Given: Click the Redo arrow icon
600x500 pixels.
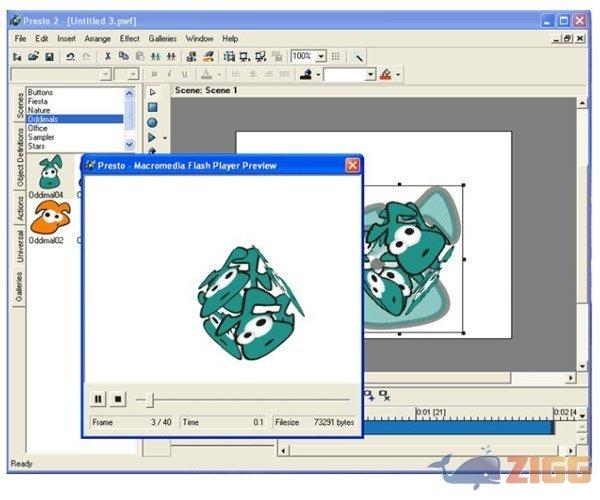Looking at the screenshot, I should (x=87, y=57).
